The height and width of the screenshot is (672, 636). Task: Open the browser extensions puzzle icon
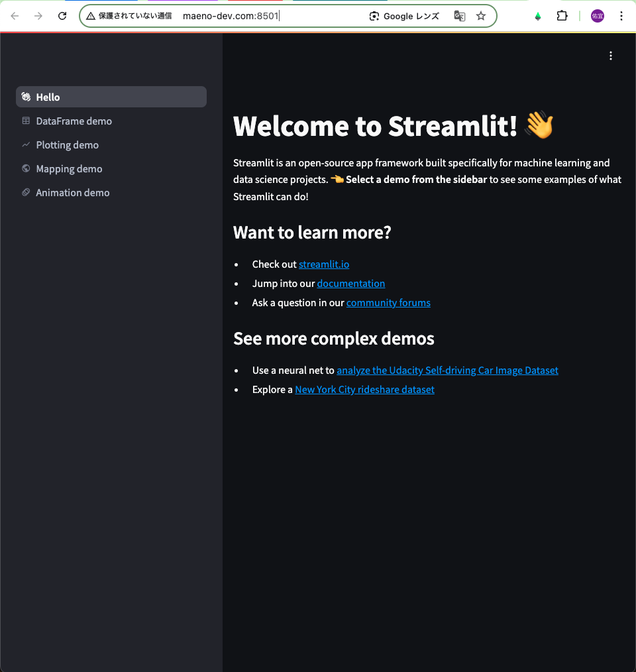[562, 16]
